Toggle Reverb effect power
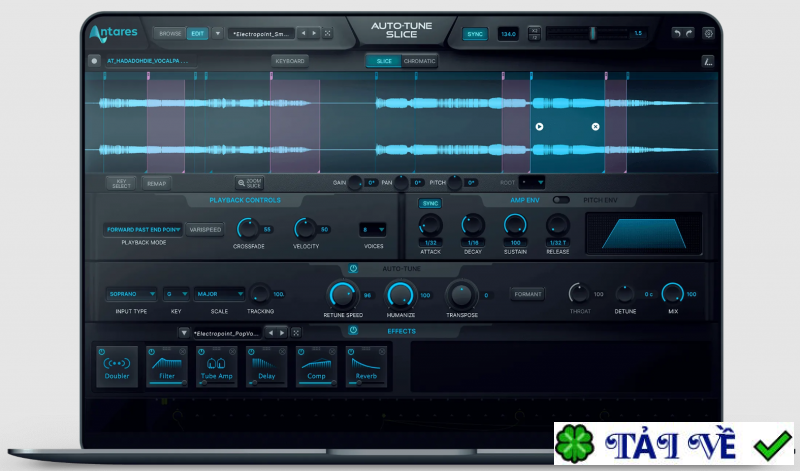800x471 pixels. [x=351, y=352]
